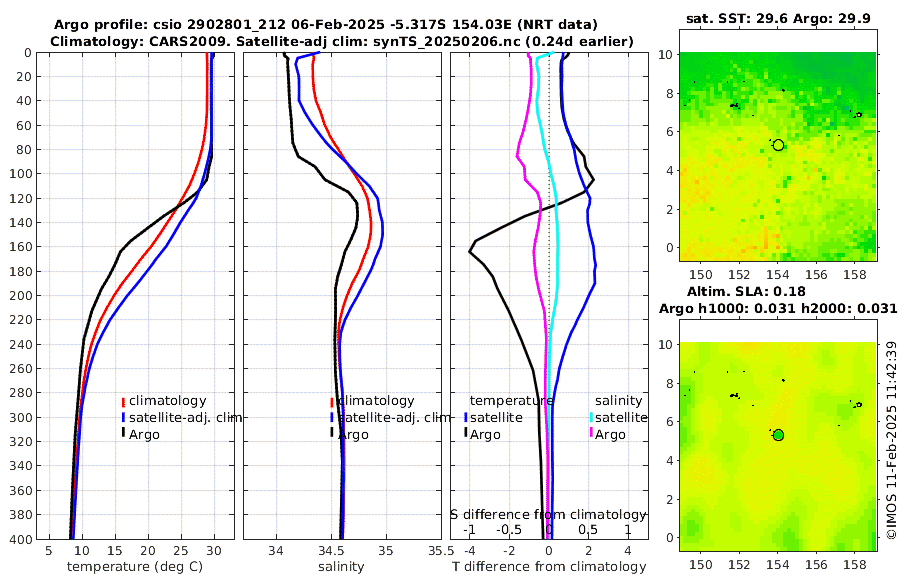
Task: Click the temperature axis tick '25'
Action: tap(181, 551)
